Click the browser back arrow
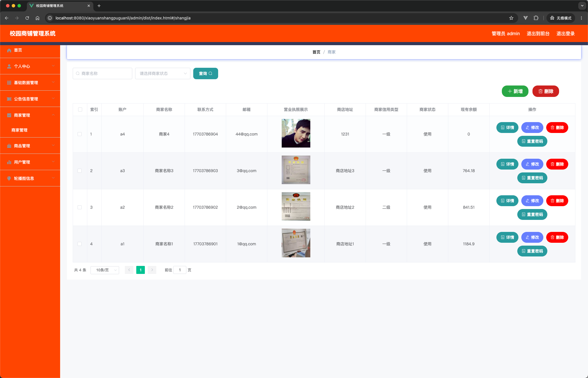This screenshot has height=378, width=588. [x=7, y=18]
